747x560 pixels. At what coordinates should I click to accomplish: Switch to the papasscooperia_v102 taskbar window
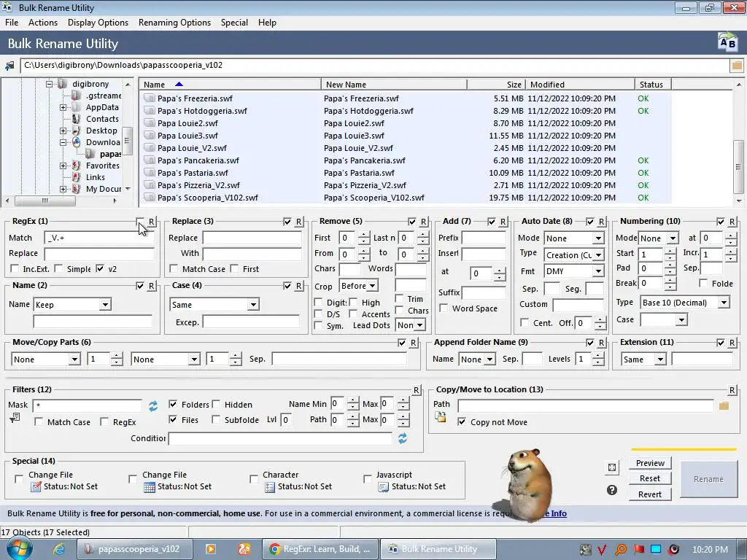[135, 549]
